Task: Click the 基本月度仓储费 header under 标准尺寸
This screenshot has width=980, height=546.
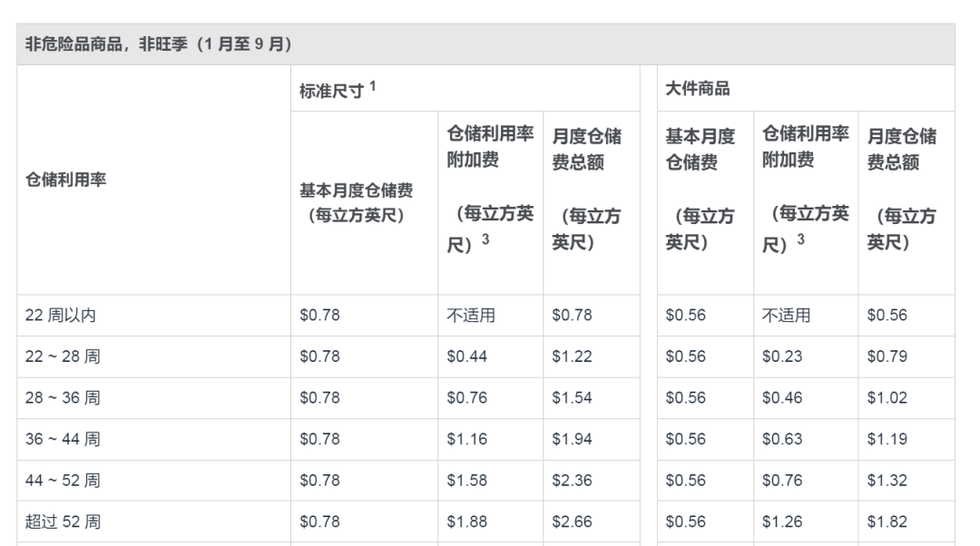Action: point(356,203)
